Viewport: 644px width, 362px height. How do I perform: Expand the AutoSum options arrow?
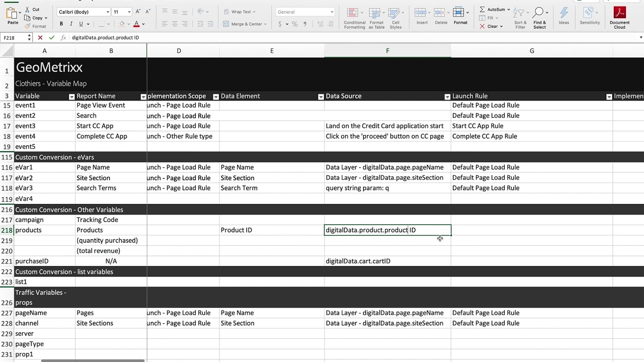(509, 10)
